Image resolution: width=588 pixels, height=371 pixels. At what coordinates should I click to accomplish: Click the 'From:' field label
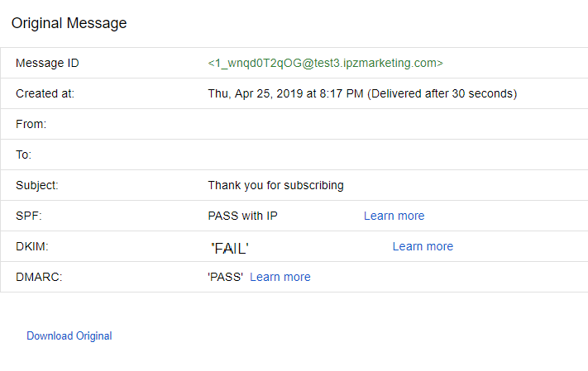point(31,124)
